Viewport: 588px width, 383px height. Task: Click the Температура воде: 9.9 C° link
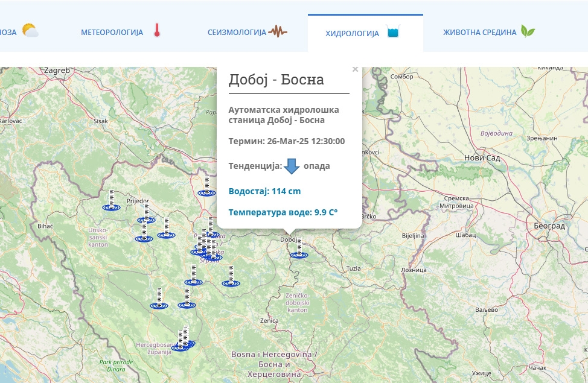click(x=283, y=212)
